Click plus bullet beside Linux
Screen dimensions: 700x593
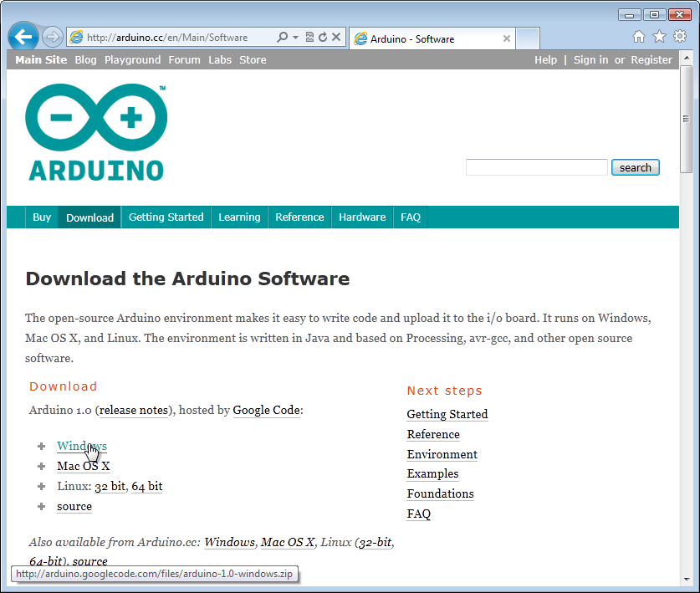42,486
